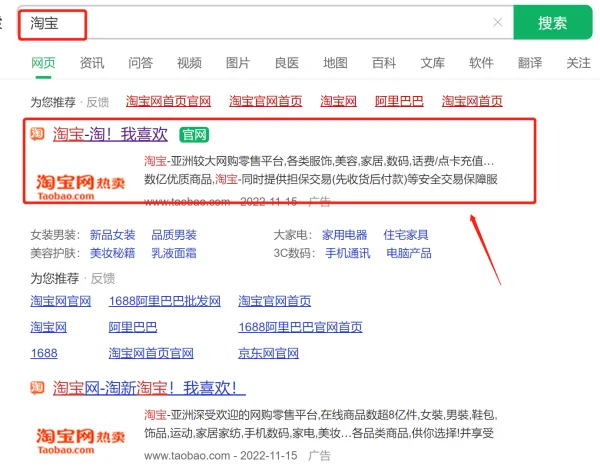Image resolution: width=600 pixels, height=466 pixels.
Task: Select the 图片 tab
Action: coord(238,63)
